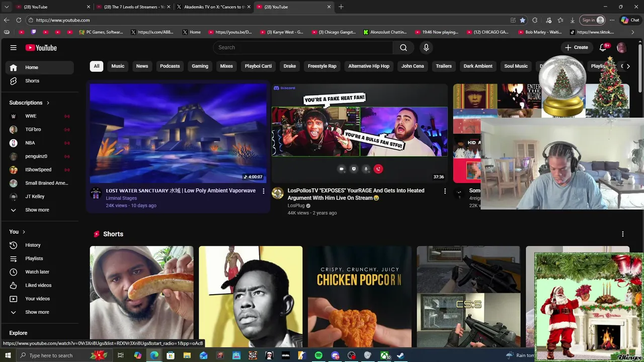This screenshot has height=362, width=644.
Task: Open File Explorer from the taskbar
Action: point(187,355)
